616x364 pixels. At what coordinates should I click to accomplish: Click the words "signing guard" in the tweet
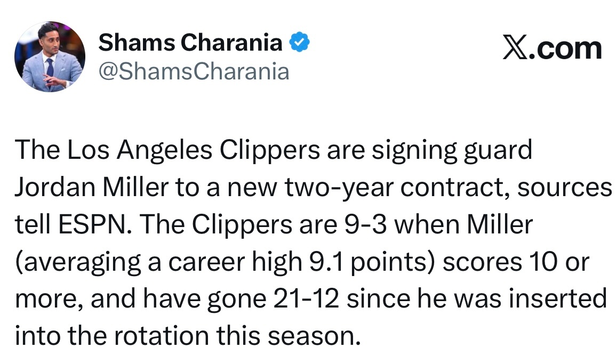pyautogui.click(x=452, y=151)
